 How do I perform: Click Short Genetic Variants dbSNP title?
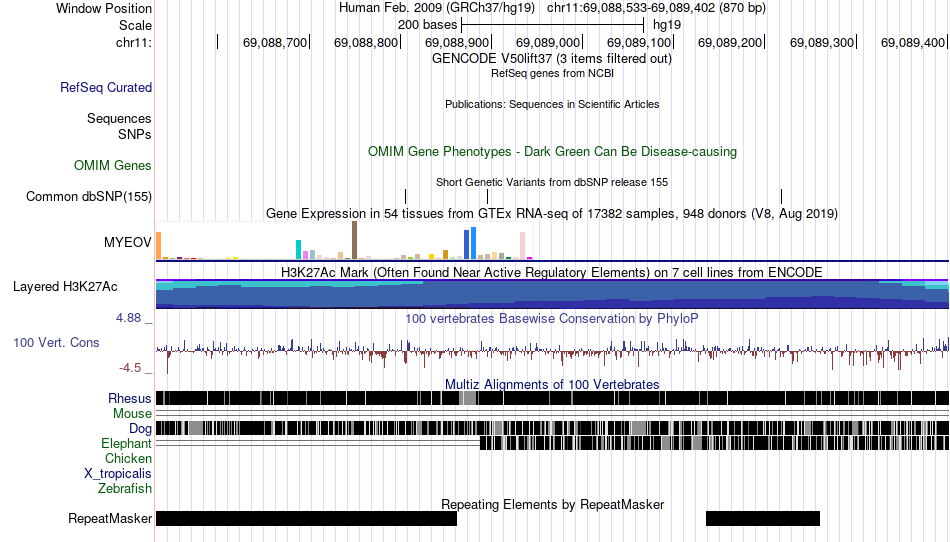pos(552,182)
